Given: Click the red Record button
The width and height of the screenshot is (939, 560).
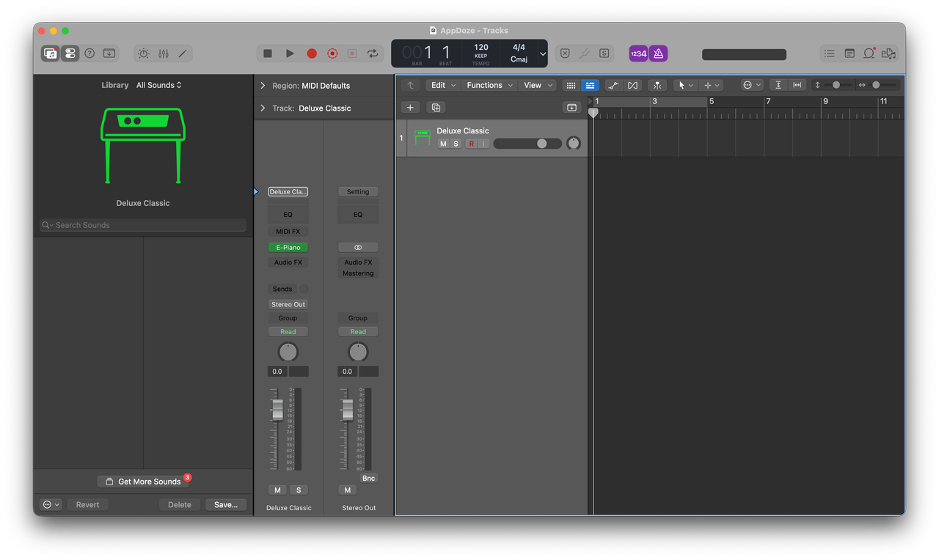Looking at the screenshot, I should 312,54.
